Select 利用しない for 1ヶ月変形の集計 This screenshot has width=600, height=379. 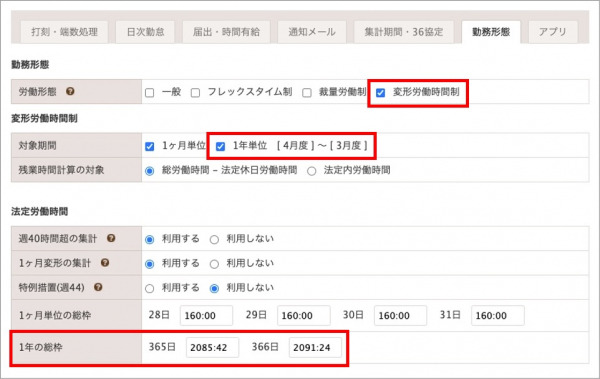click(214, 264)
